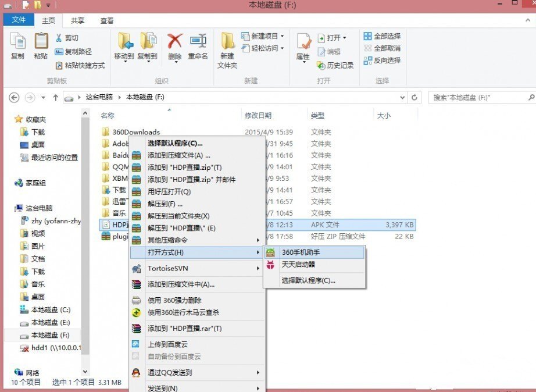Select 本地磁盘 (C:) in navigation tree
The width and height of the screenshot is (536, 392).
click(x=50, y=310)
